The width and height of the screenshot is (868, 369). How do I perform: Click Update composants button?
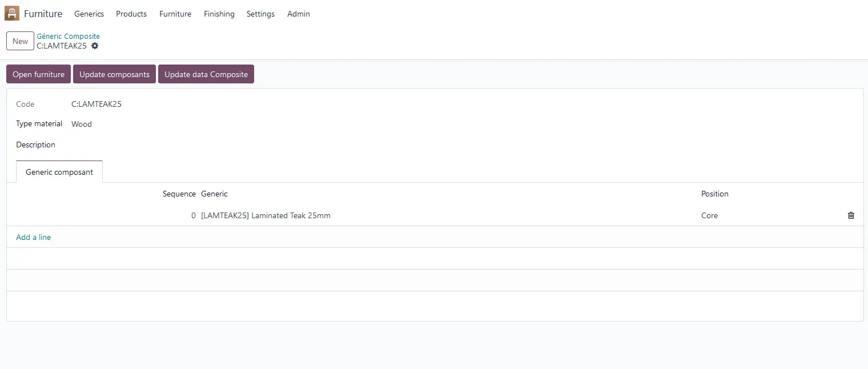(114, 74)
